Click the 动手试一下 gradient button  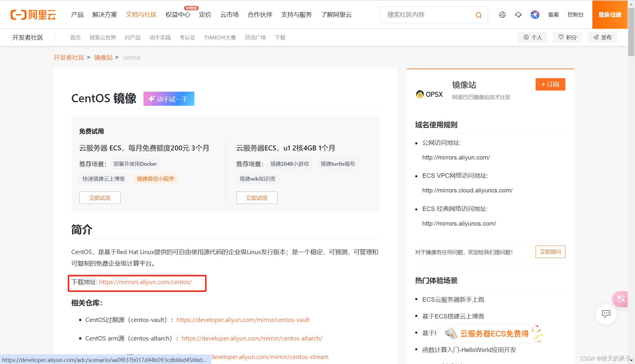coord(169,99)
